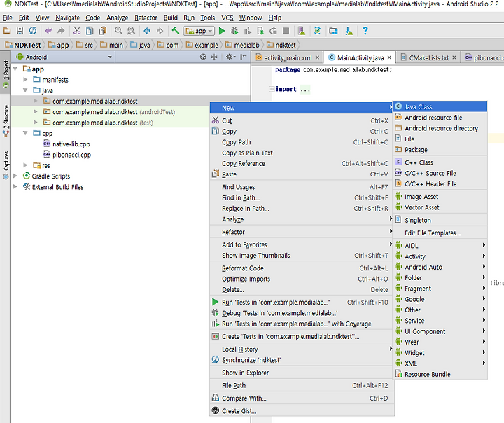Viewport: 504px width, 423px height.
Task: Open the Refactor menu in menu bar
Action: tap(146, 18)
